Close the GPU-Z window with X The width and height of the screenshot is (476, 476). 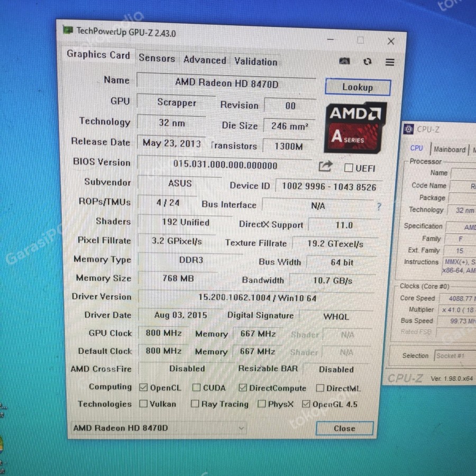click(391, 41)
